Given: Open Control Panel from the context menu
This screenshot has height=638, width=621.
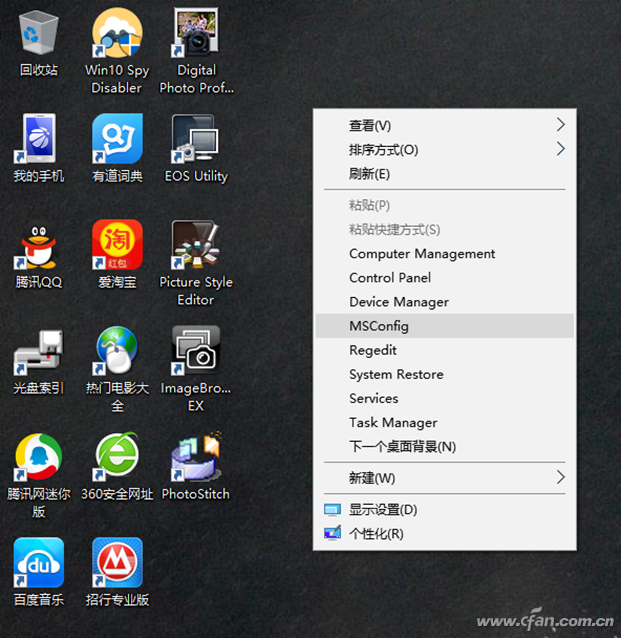Looking at the screenshot, I should click(445, 277).
